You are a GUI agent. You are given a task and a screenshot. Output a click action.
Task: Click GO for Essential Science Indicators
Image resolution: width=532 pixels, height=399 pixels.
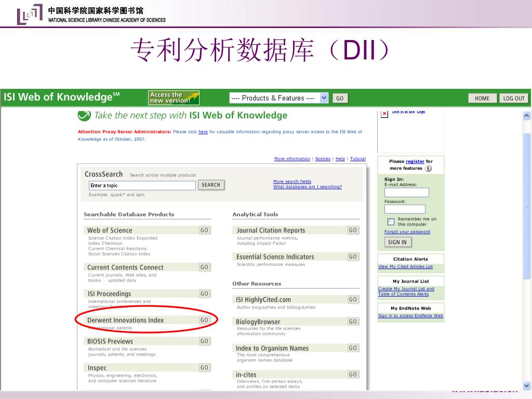[353, 257]
